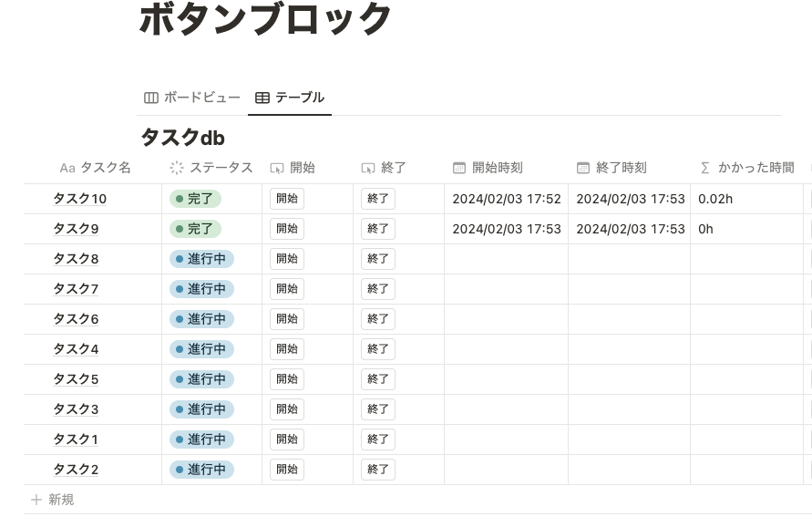Open the タスク10 page link
The height and width of the screenshot is (517, 812).
tap(80, 199)
